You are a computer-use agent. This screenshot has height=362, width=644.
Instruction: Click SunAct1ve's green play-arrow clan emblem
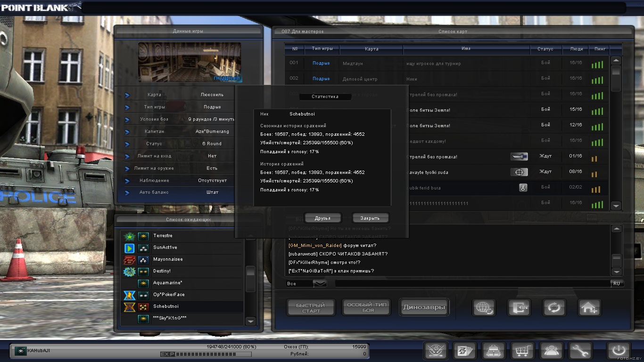(x=130, y=248)
